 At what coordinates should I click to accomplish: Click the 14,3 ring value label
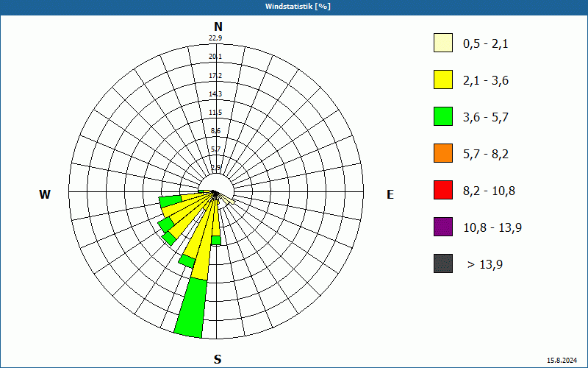click(x=215, y=94)
